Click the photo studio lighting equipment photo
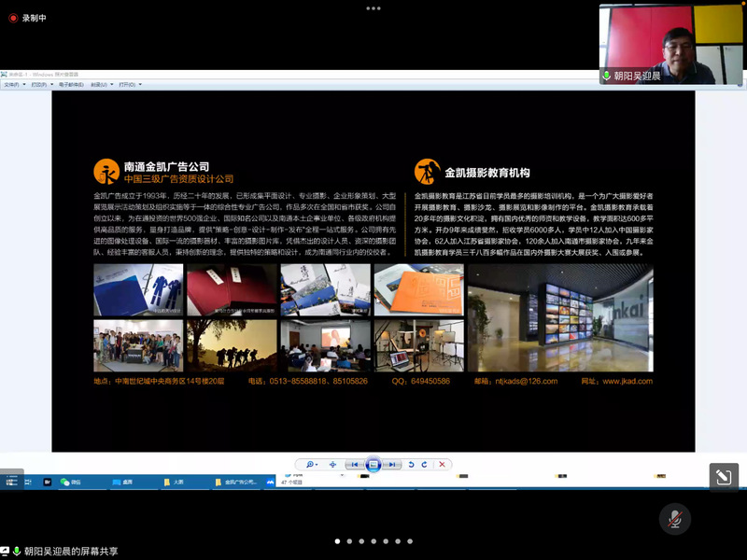The width and height of the screenshot is (747, 560). tap(418, 345)
